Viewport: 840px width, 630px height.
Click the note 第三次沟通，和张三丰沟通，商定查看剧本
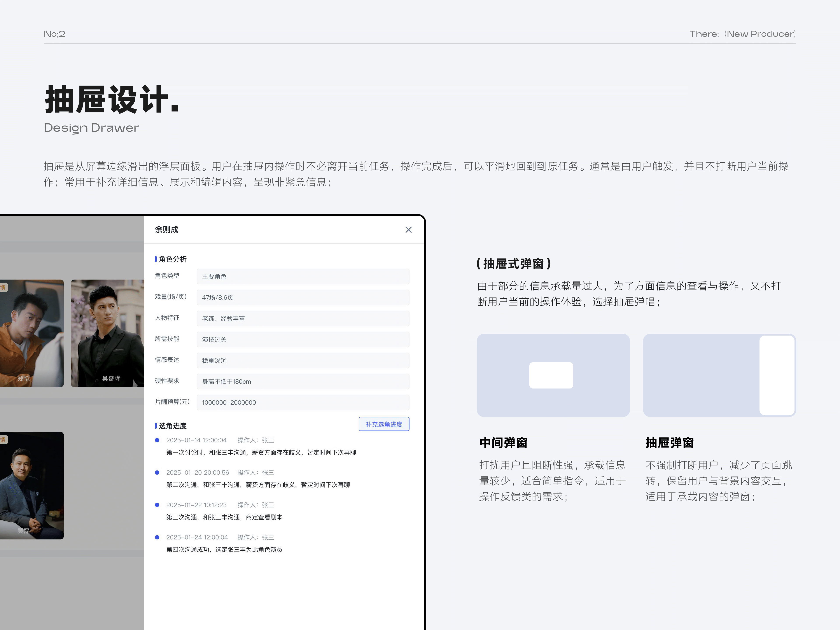[224, 517]
